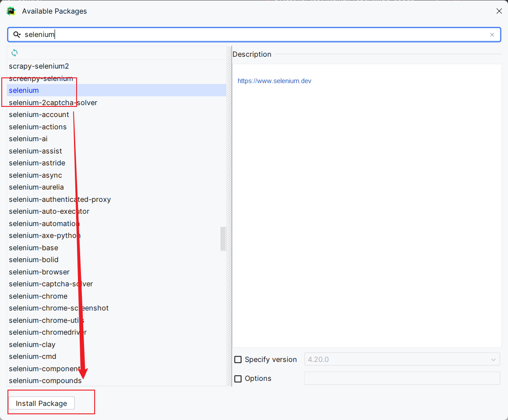The width and height of the screenshot is (508, 420).
Task: Click the refresh packages list icon
Action: (x=15, y=53)
